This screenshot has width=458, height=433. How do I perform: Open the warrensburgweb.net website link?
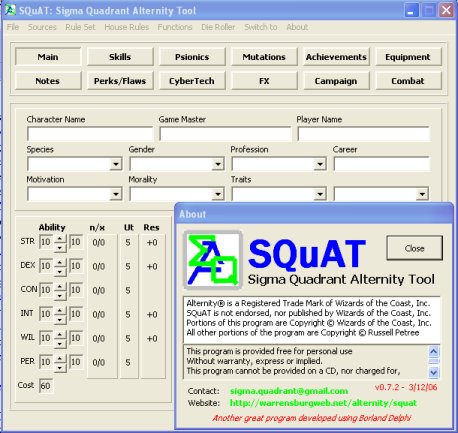click(323, 403)
